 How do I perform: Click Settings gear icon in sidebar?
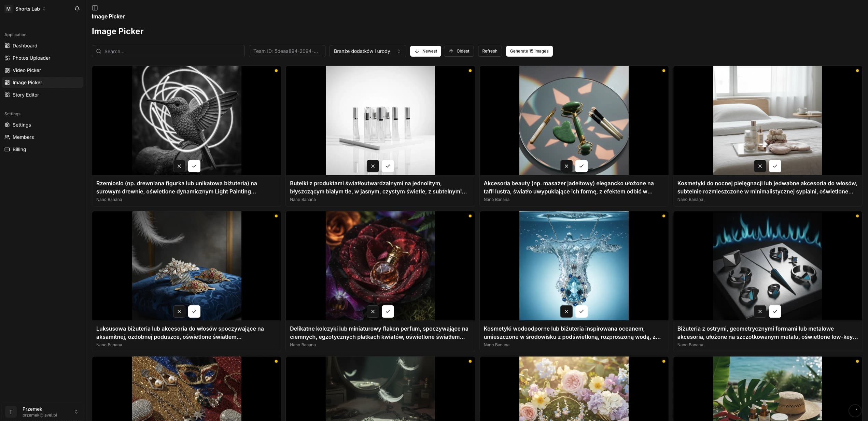tap(7, 125)
